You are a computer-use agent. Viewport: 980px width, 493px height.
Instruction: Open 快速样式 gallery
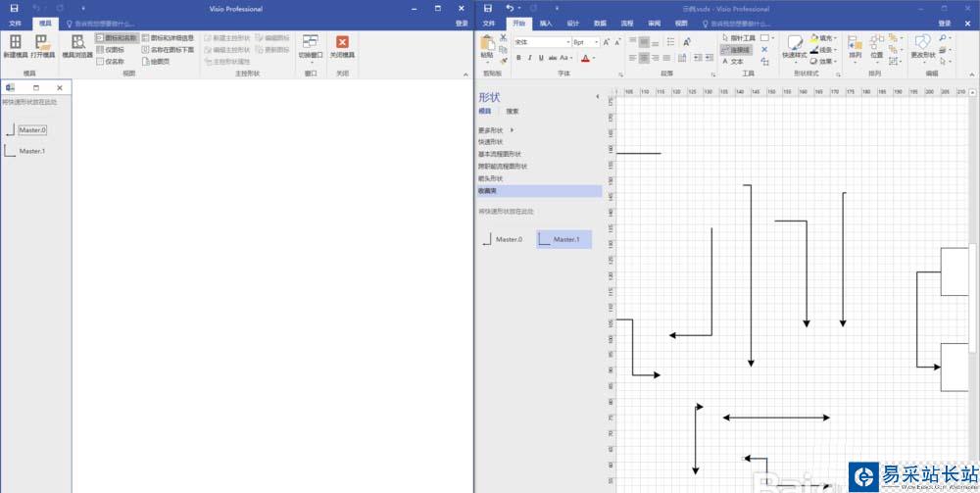[x=795, y=47]
